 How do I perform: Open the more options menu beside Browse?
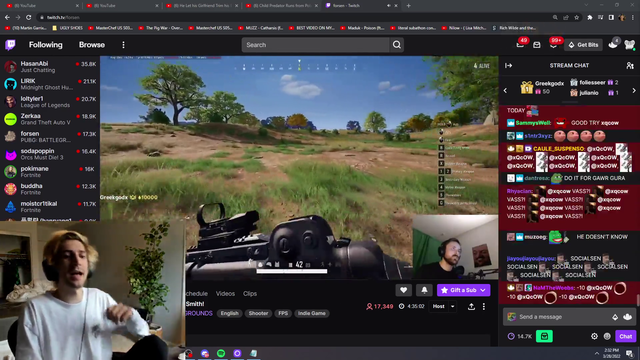123,45
